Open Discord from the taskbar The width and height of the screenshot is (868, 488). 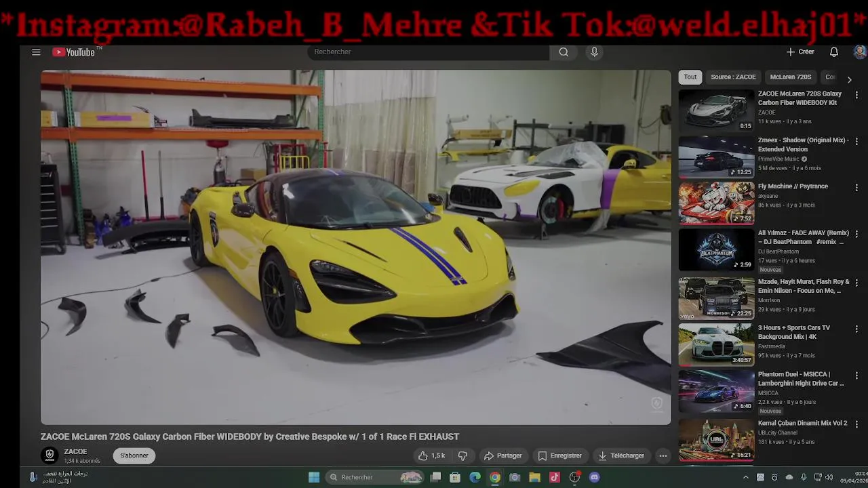click(x=595, y=477)
